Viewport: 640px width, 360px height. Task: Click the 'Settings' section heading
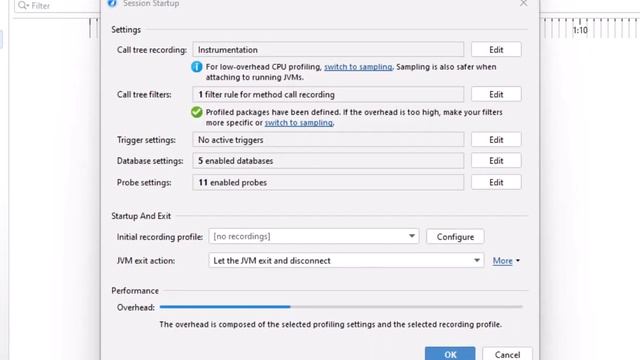point(126,30)
